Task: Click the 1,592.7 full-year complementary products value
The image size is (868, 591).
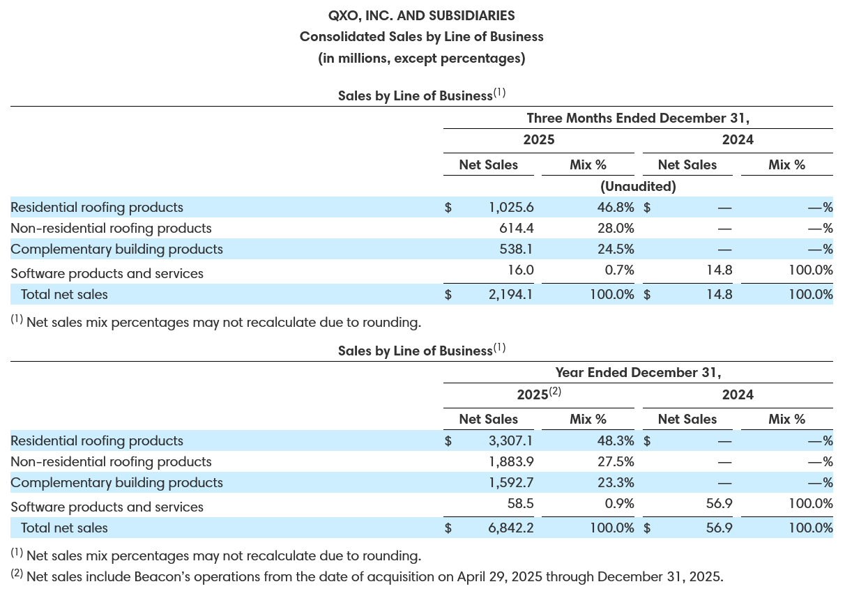Action: [511, 482]
